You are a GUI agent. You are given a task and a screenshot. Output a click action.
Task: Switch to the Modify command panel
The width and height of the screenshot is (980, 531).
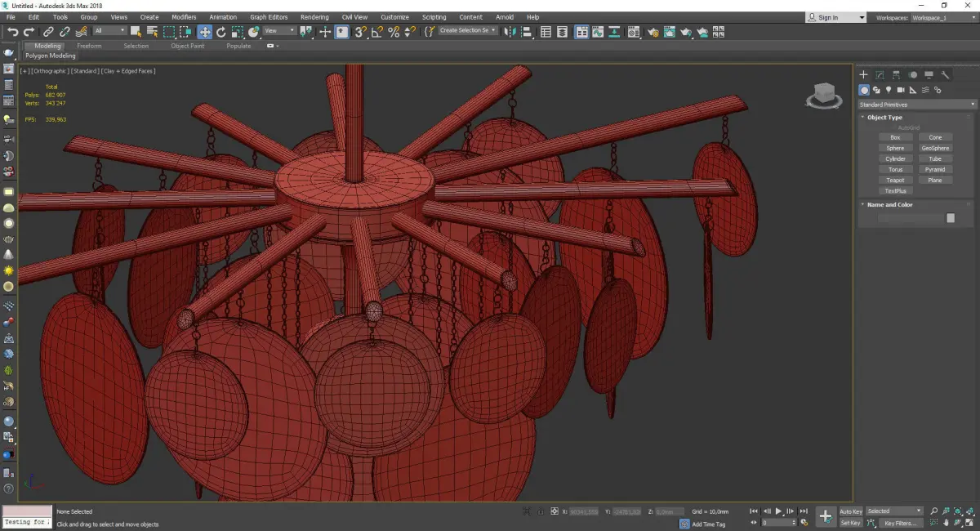click(880, 74)
